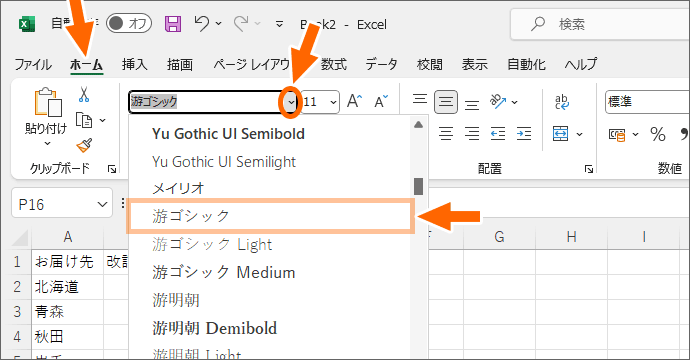The image size is (690, 360).
Task: Open the 表示 tab
Action: pyautogui.click(x=474, y=65)
